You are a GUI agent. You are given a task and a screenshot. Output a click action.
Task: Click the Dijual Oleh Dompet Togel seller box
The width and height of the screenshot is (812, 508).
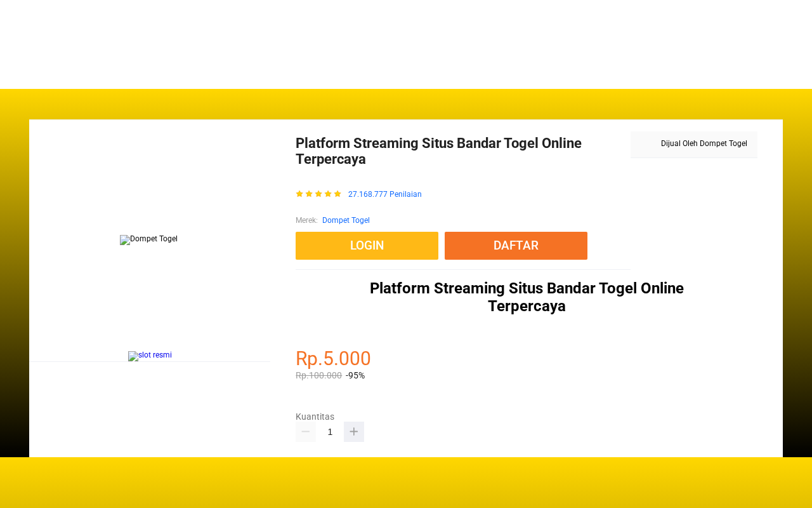[694, 144]
